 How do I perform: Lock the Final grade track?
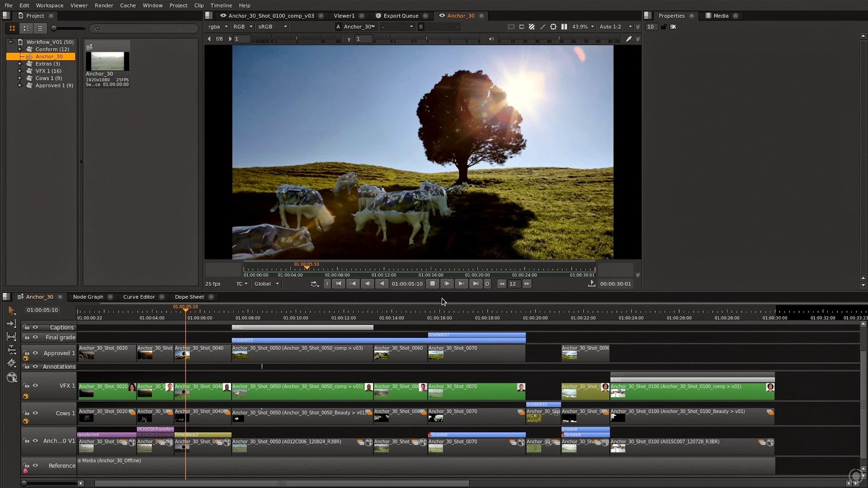(x=26, y=337)
